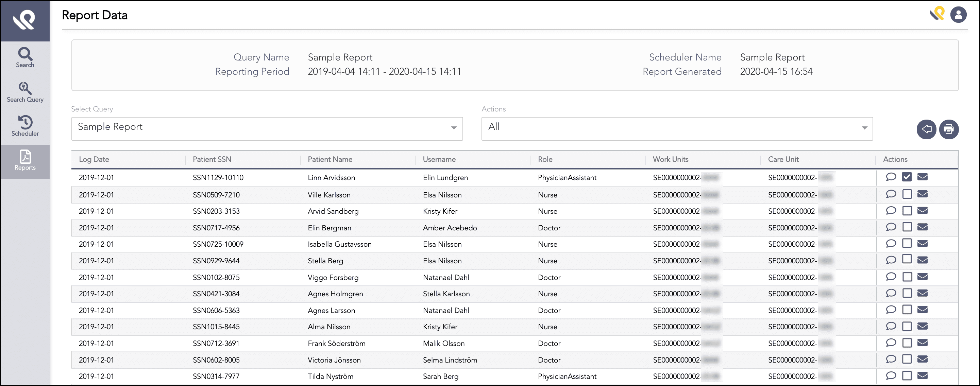
Task: Open the Search panel in the sidebar
Action: coord(25,57)
